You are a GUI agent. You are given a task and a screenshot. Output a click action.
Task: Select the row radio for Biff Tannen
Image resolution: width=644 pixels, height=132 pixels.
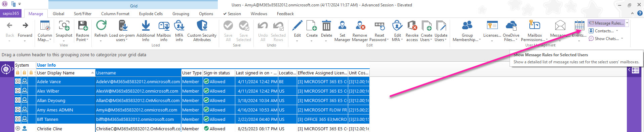[x=18, y=119]
